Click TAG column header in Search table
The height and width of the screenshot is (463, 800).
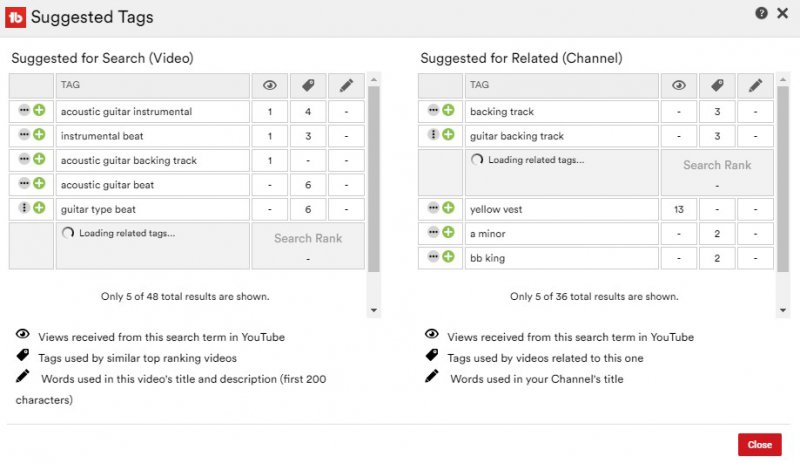152,86
